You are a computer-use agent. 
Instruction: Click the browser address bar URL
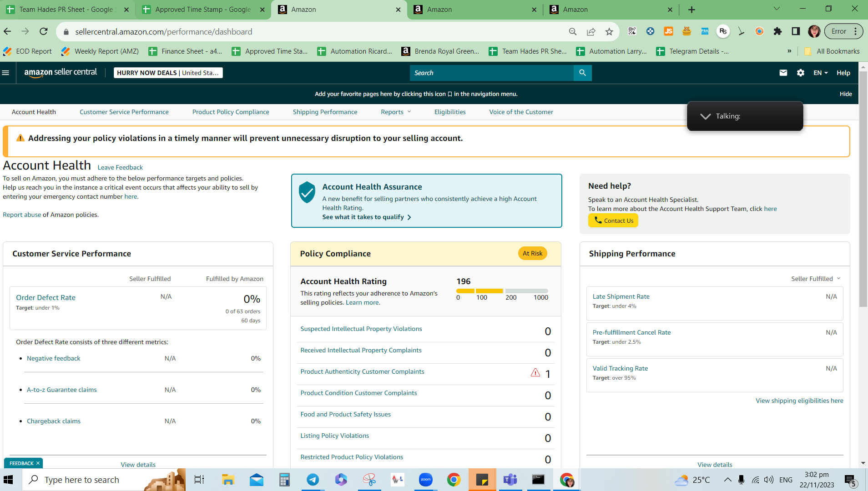tap(164, 32)
